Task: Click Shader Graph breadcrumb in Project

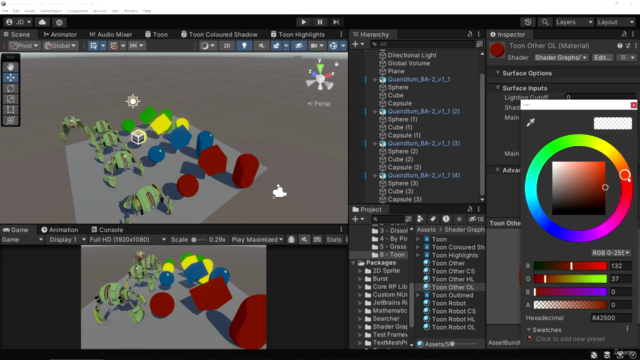Action: [x=464, y=230]
